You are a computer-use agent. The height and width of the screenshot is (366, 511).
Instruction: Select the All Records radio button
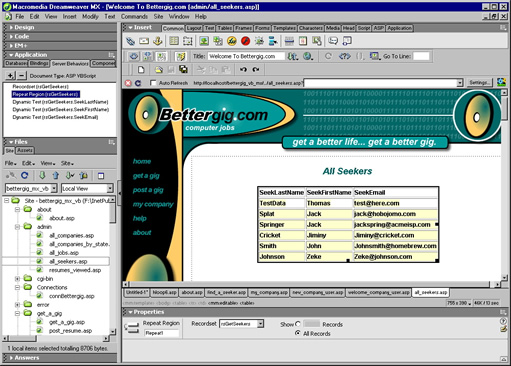(x=298, y=333)
